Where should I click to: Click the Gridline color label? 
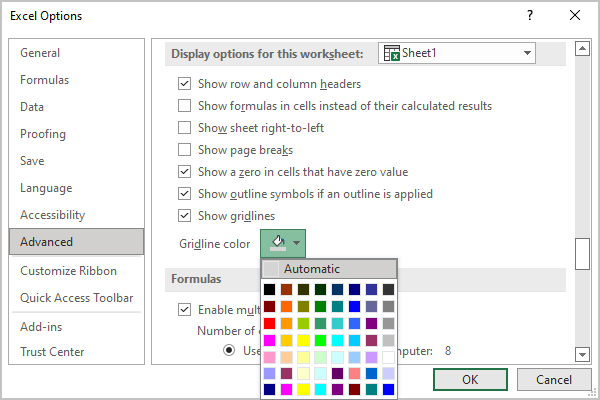pyautogui.click(x=215, y=244)
